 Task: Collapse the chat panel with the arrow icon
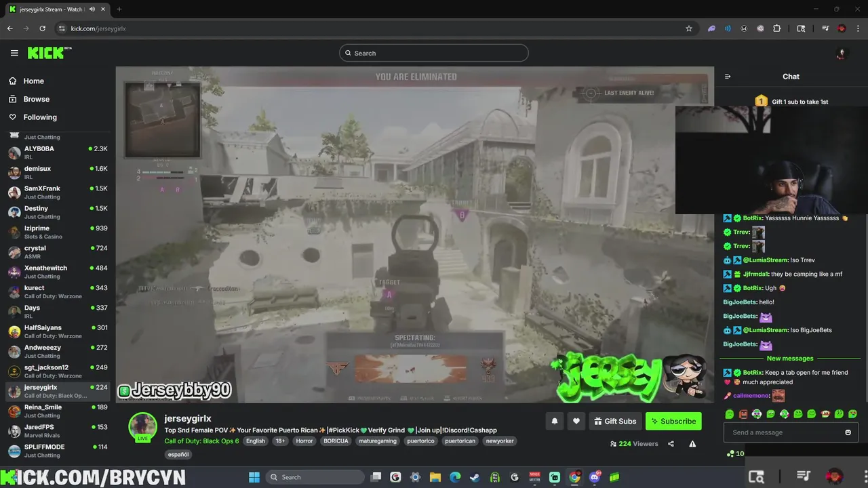[x=728, y=77]
